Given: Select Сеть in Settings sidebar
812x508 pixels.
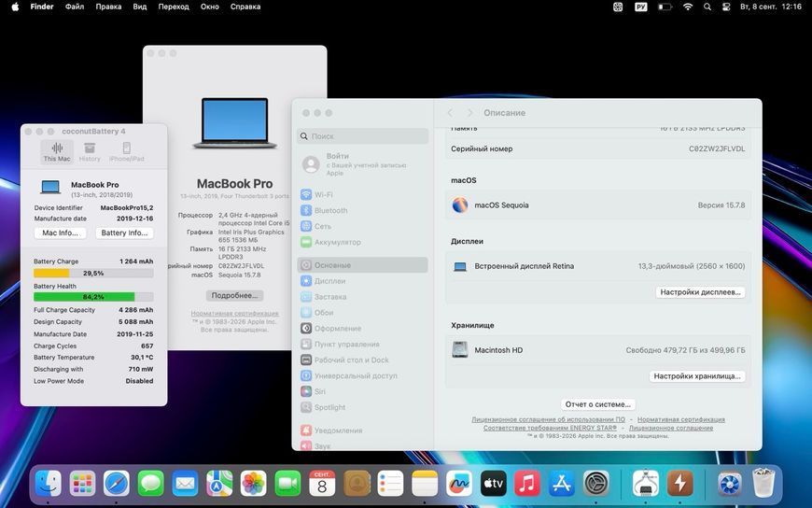Looking at the screenshot, I should coord(362,226).
